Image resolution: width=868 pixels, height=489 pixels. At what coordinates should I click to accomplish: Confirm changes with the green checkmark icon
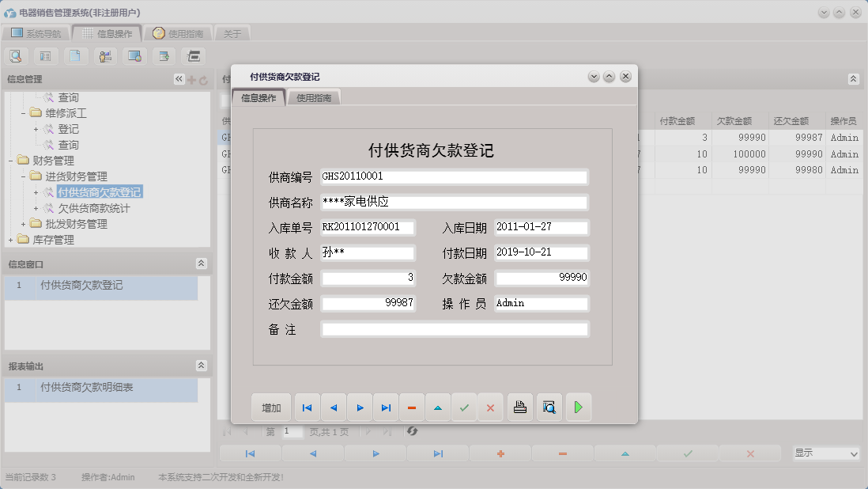pyautogui.click(x=464, y=407)
